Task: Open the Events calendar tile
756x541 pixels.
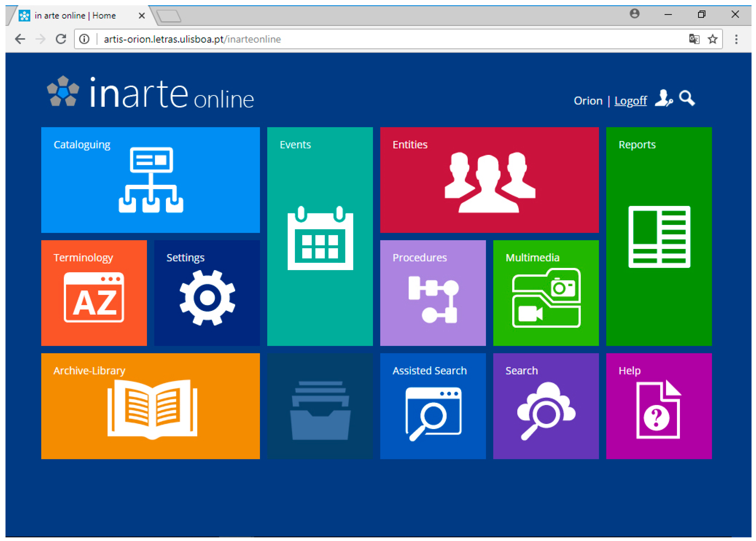Action: point(320,236)
